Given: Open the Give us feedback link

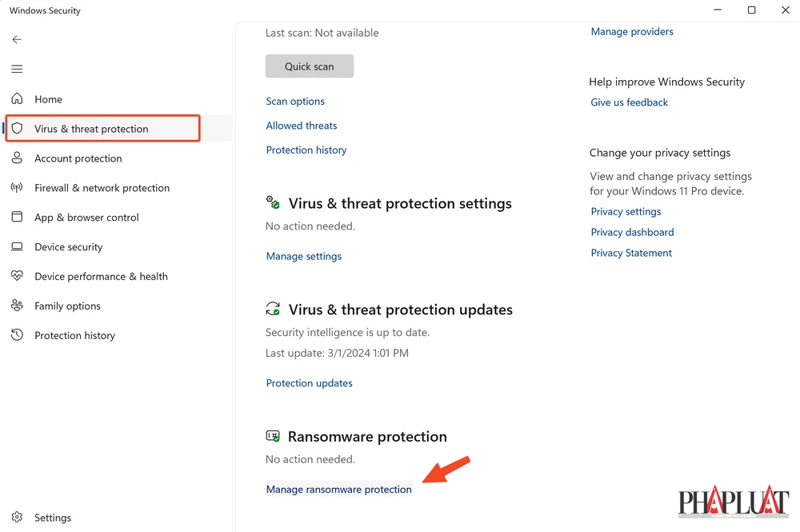Looking at the screenshot, I should [629, 102].
